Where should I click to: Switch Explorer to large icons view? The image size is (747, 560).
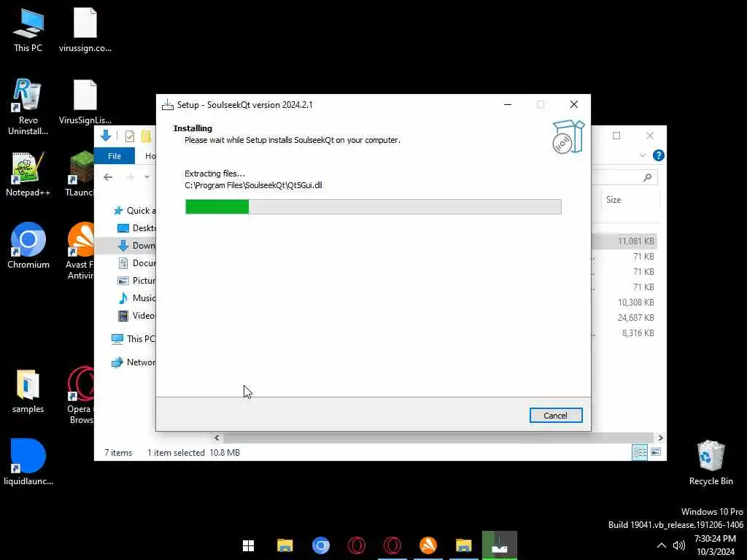click(x=656, y=452)
